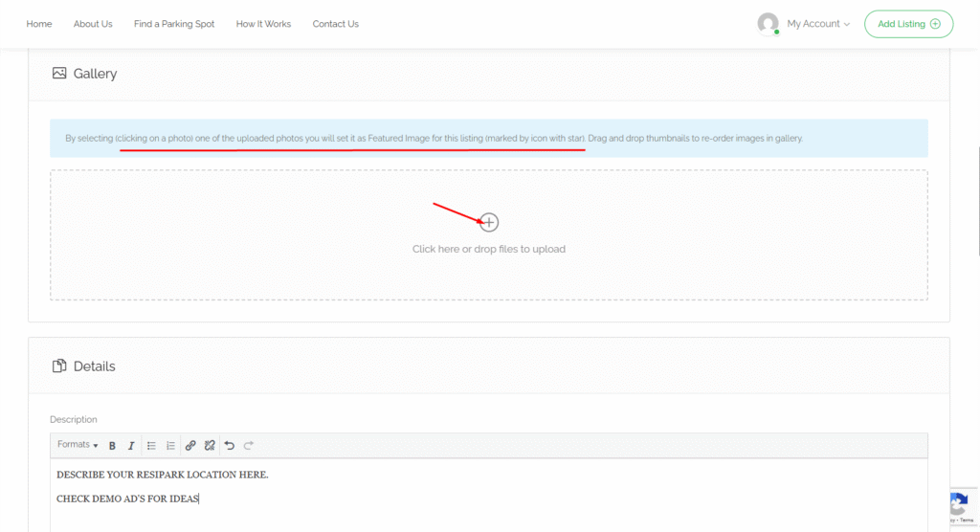Toggle bold formatting in the description editor
Viewport: 980px width, 532px height.
[x=112, y=446]
